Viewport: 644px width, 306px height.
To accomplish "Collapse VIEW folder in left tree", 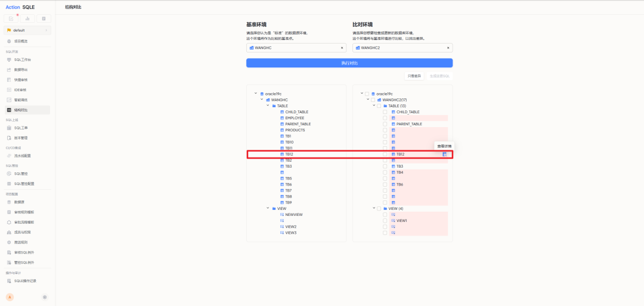I will coord(268,208).
